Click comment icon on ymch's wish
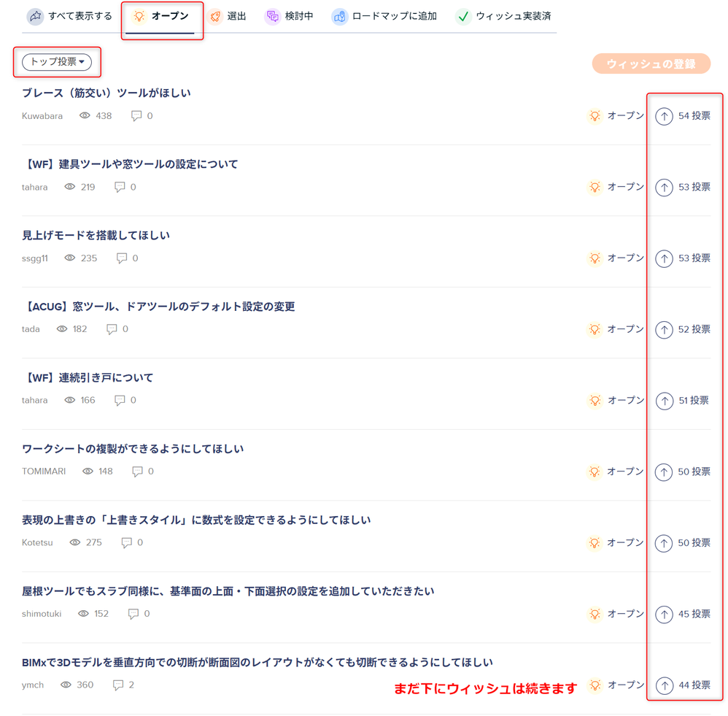This screenshot has height=716, width=728. tap(118, 685)
